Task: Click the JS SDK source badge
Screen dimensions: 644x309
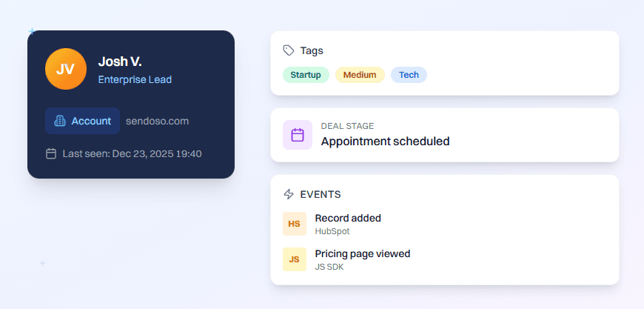Action: [x=294, y=259]
